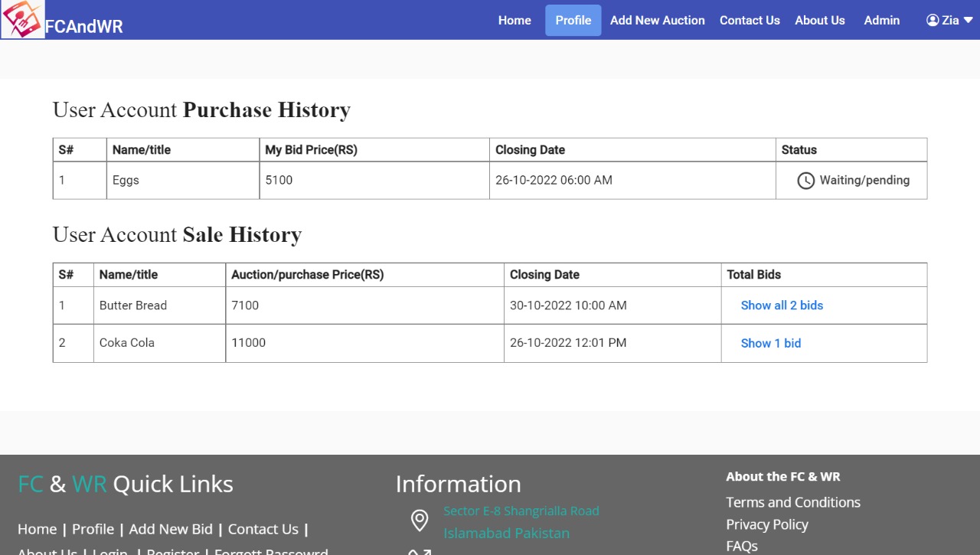Open Contact Us from top navigation

(750, 21)
